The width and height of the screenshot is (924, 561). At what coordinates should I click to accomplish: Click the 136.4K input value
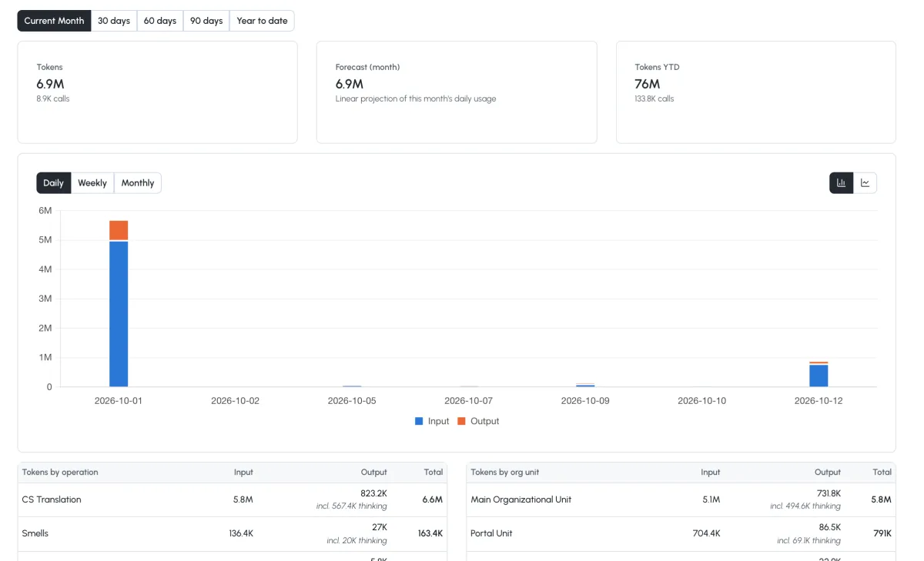(x=241, y=533)
